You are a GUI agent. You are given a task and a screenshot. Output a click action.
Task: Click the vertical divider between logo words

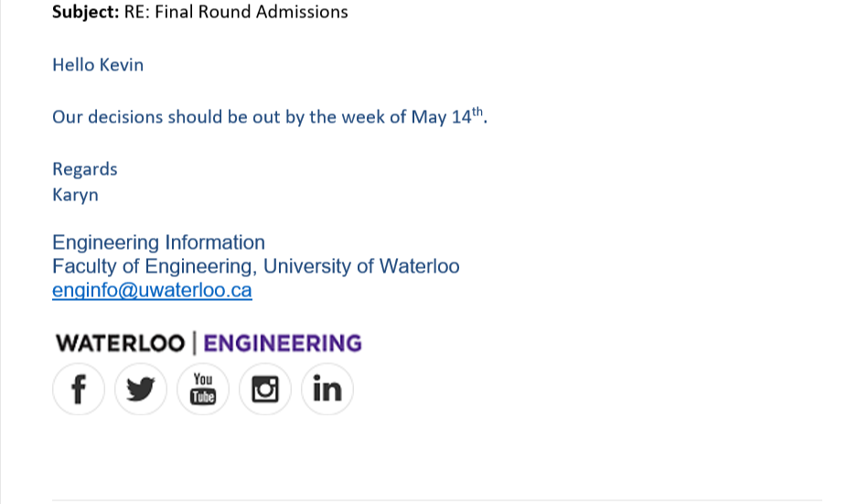(x=194, y=344)
